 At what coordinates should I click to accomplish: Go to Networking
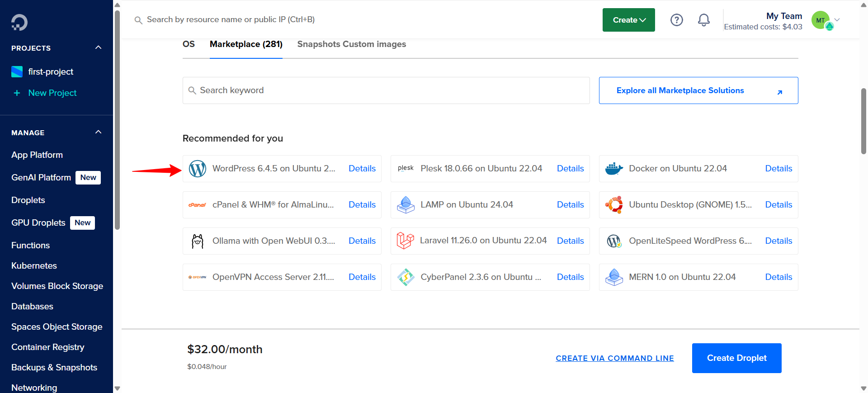pyautogui.click(x=34, y=388)
